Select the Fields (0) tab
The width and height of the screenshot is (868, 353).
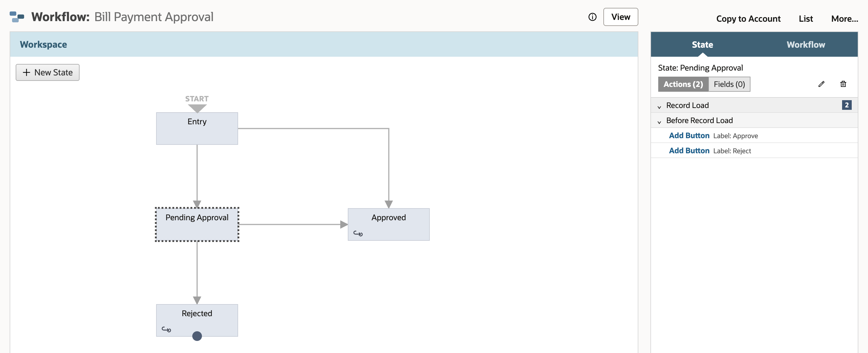click(729, 84)
